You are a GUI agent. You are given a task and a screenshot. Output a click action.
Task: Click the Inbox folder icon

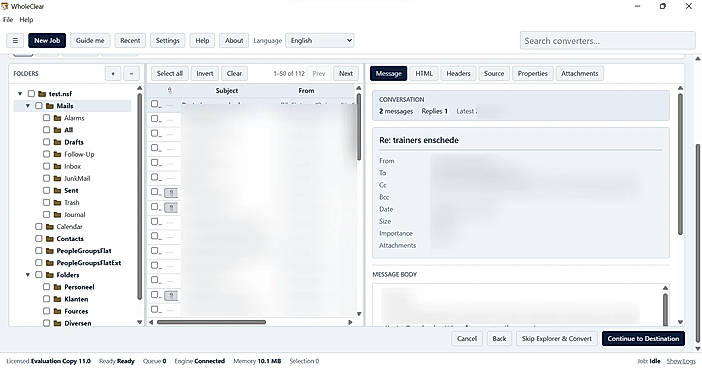pyautogui.click(x=57, y=166)
